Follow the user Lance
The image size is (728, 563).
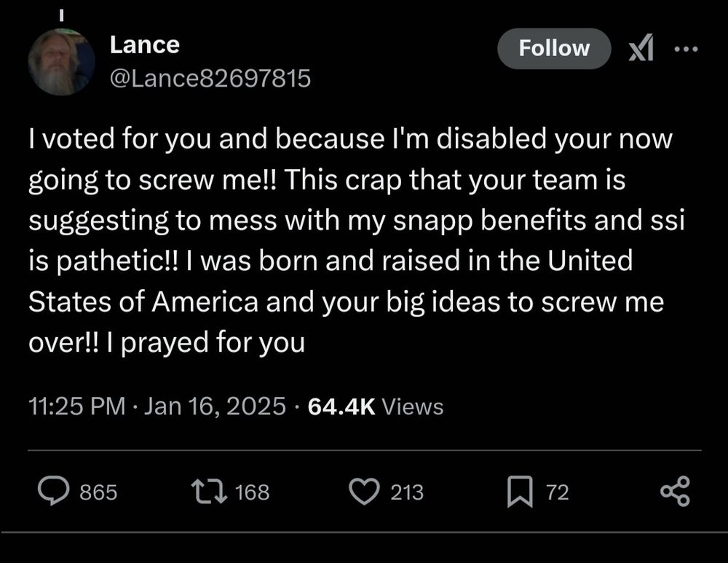[x=553, y=48]
